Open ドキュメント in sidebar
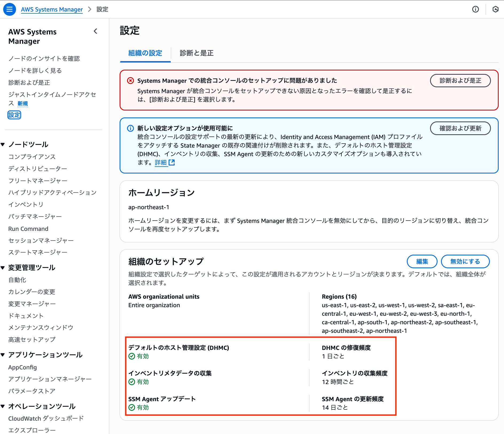504x434 pixels. 26,316
